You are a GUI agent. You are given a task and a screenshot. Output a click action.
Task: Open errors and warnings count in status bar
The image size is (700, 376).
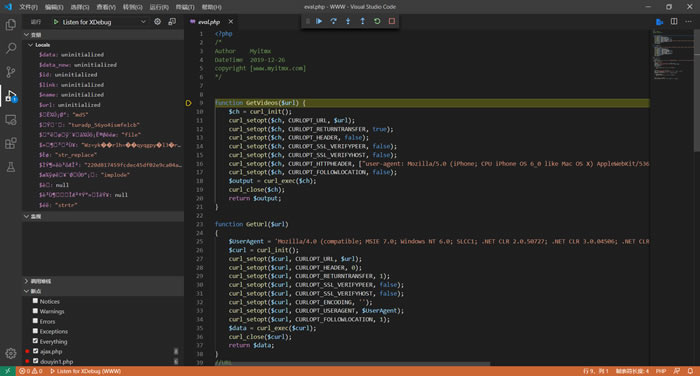click(x=31, y=371)
